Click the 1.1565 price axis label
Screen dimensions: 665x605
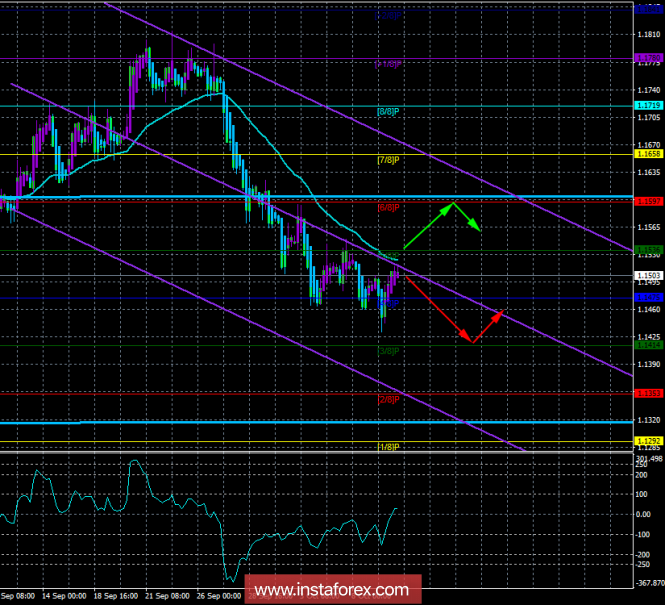(649, 228)
